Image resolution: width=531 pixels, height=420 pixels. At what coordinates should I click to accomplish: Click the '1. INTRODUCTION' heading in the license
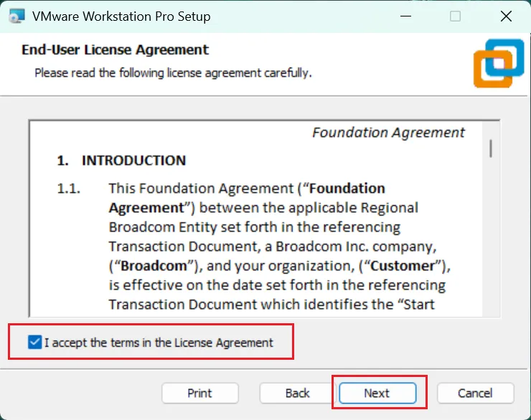click(x=121, y=161)
